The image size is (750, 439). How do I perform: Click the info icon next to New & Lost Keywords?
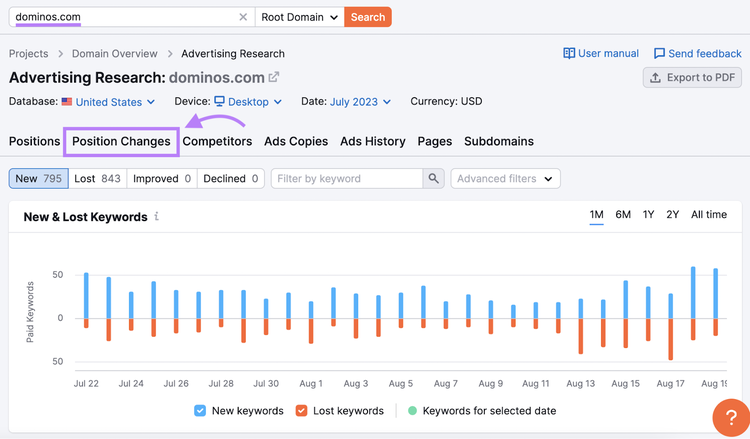(156, 217)
